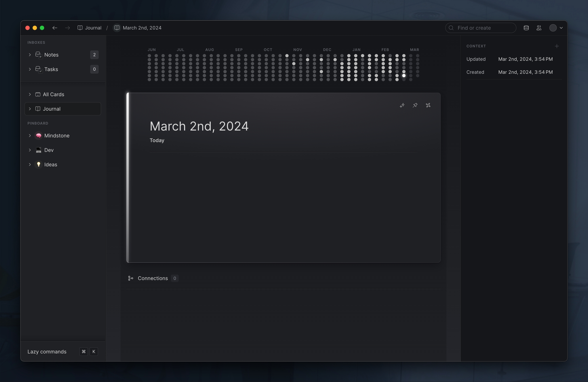Click the search magnifier icon

click(x=451, y=28)
